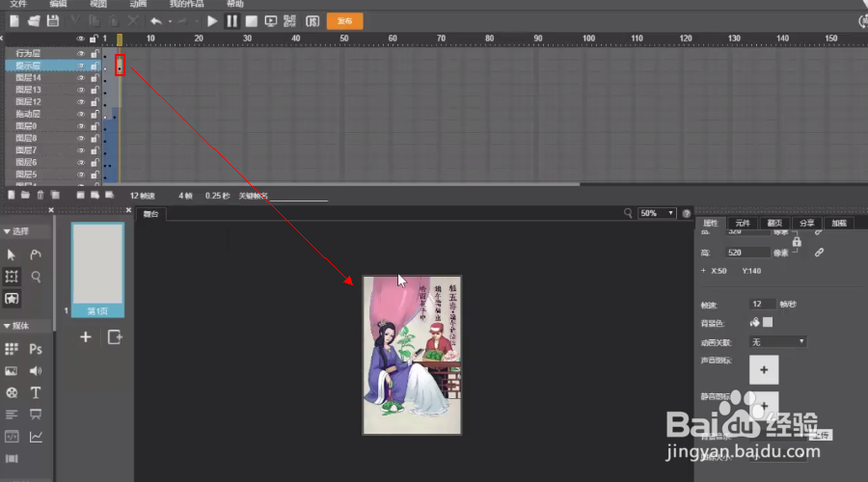Select the arrow selection tool
The image size is (868, 482).
pos(11,254)
